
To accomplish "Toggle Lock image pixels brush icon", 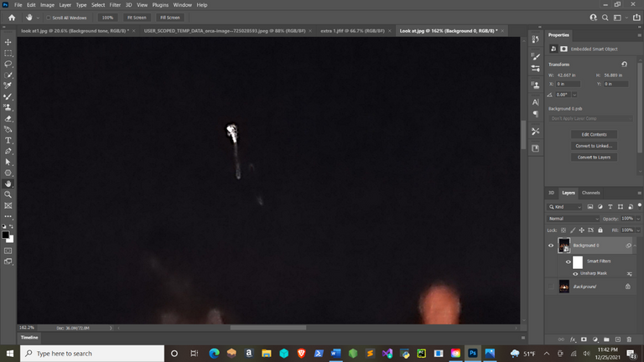I will 573,230.
